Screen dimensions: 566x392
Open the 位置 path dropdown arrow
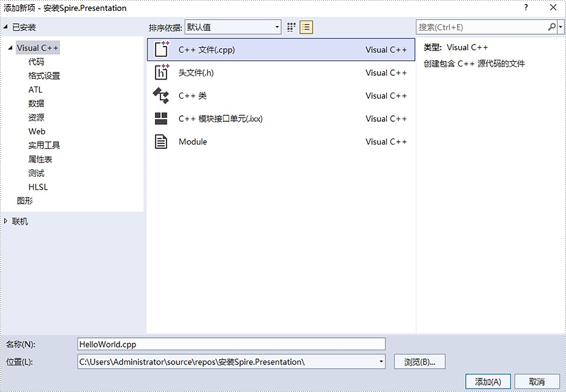(381, 362)
